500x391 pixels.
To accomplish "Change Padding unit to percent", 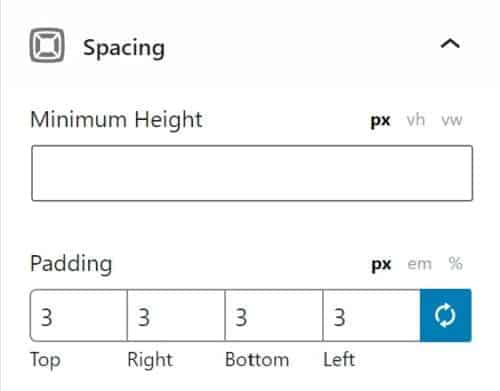I will pos(455,264).
